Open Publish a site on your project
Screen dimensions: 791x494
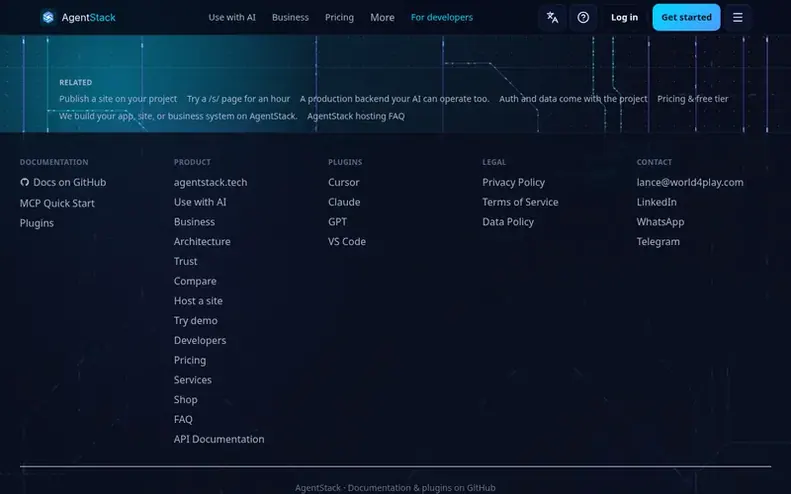tap(118, 99)
